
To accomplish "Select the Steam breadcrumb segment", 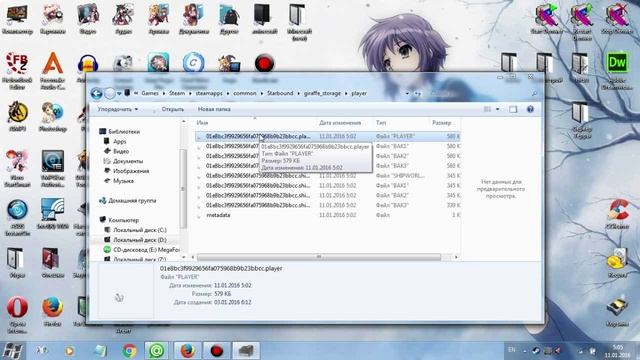I will (x=177, y=93).
